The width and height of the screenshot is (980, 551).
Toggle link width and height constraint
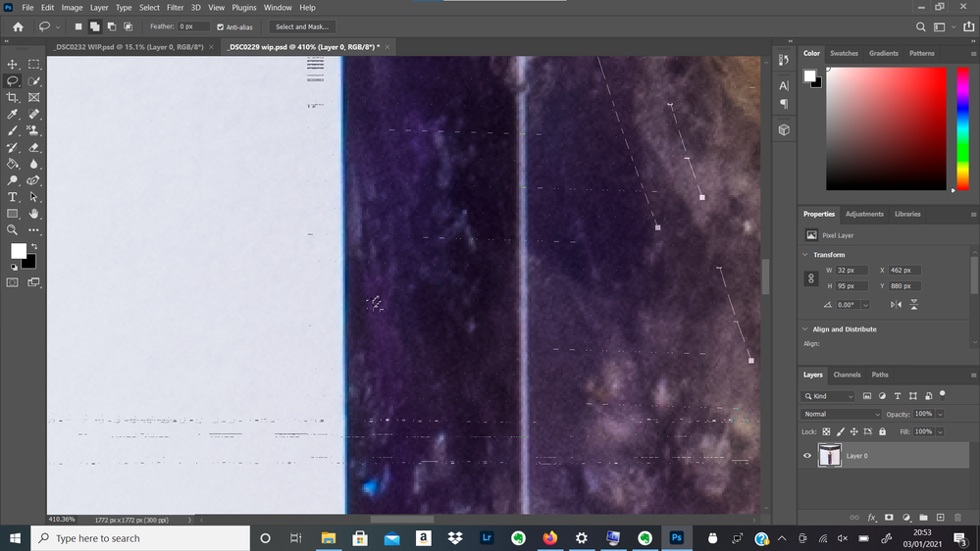point(810,278)
